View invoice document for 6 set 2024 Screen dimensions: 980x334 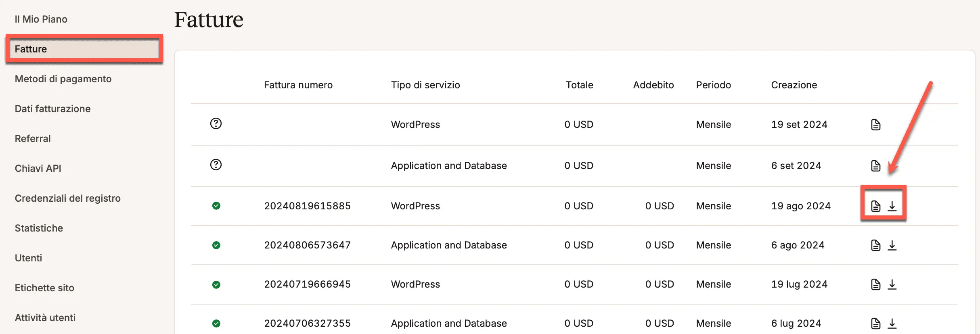(x=875, y=166)
